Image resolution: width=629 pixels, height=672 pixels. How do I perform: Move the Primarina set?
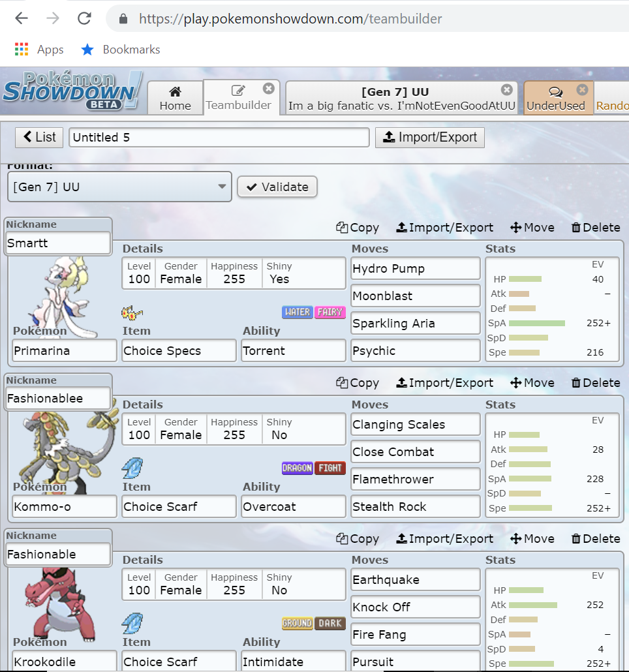[532, 228]
